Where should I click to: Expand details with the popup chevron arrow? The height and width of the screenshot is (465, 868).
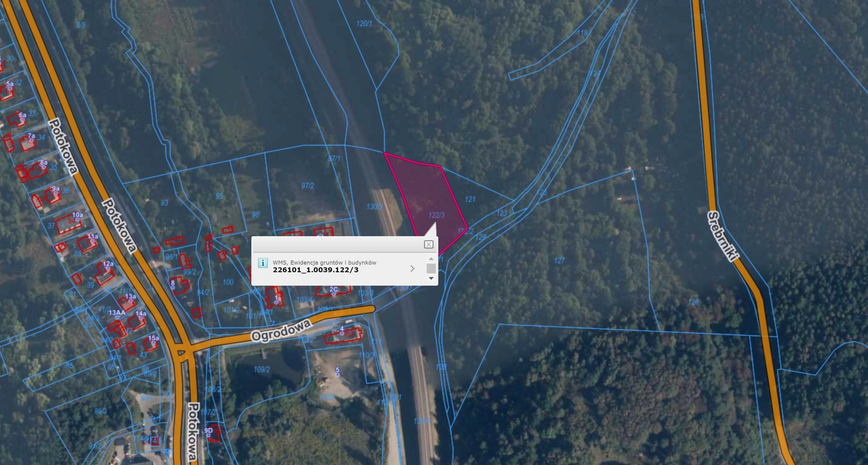coord(412,269)
